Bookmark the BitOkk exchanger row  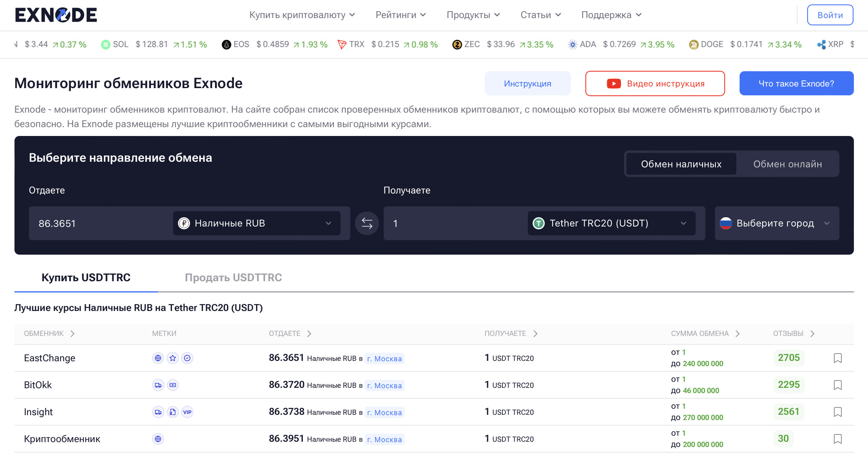point(837,385)
